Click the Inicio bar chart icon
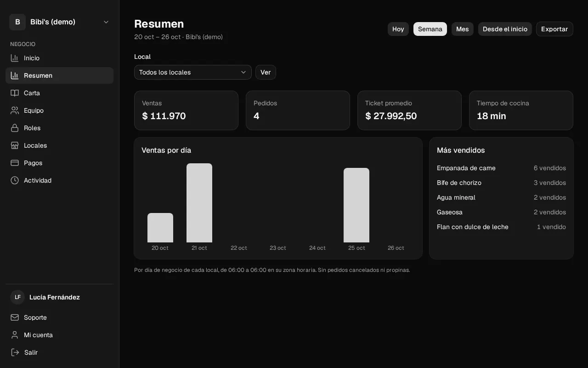Viewport: 588px width, 368px height. [x=15, y=58]
